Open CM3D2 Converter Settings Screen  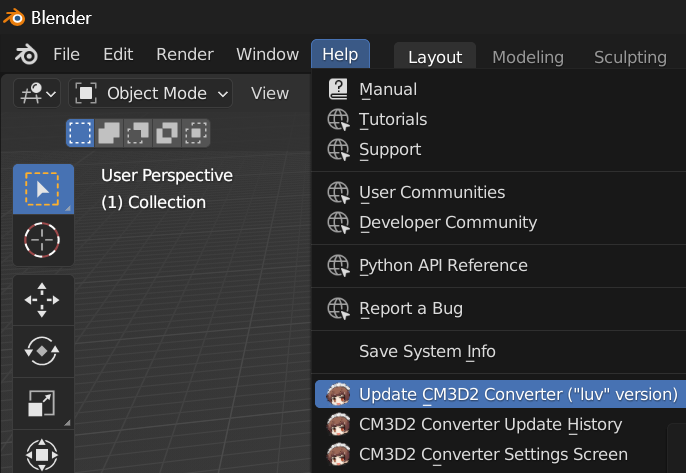(500, 455)
